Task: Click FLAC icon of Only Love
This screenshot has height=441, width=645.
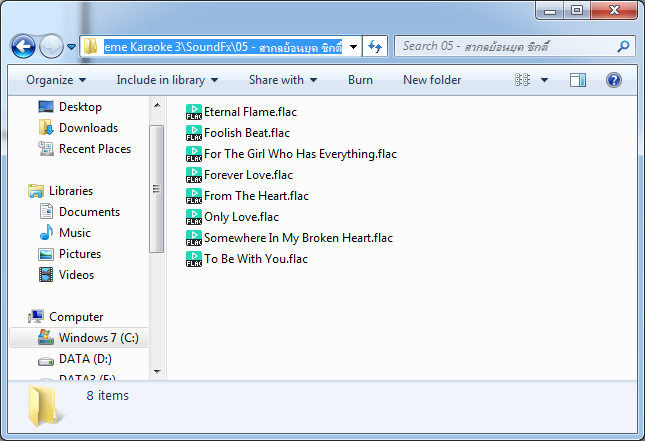Action: tap(194, 217)
